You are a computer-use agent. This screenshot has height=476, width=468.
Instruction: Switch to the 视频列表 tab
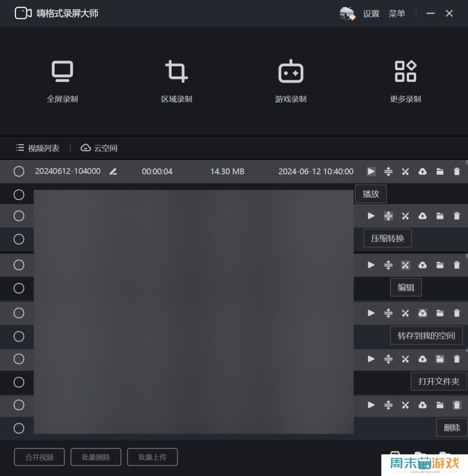pos(38,148)
